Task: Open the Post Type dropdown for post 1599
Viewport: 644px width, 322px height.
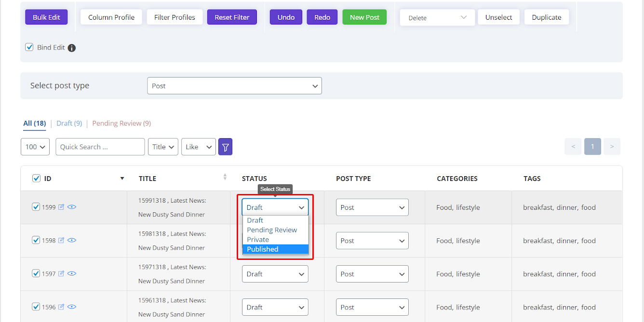Action: tap(372, 207)
